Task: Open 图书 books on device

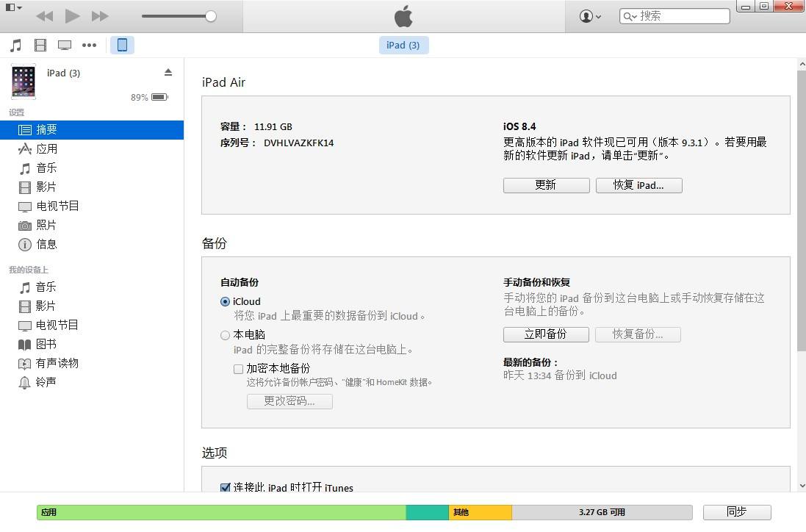Action: click(92, 344)
